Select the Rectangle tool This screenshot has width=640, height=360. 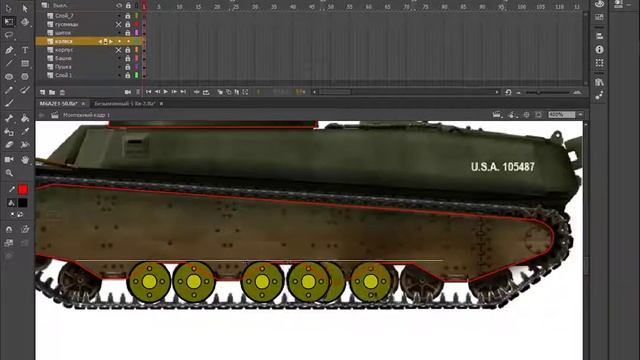tap(25, 64)
